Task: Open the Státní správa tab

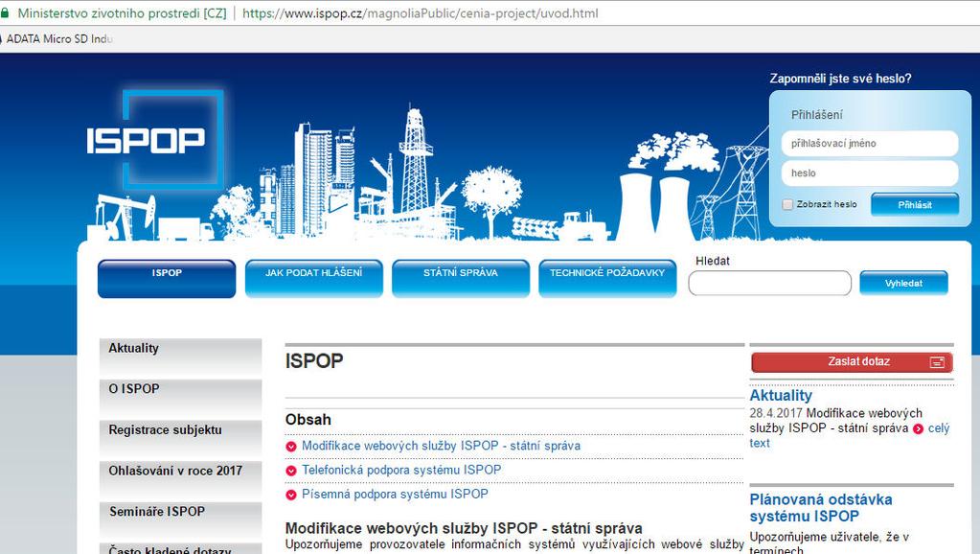Action: (x=461, y=278)
